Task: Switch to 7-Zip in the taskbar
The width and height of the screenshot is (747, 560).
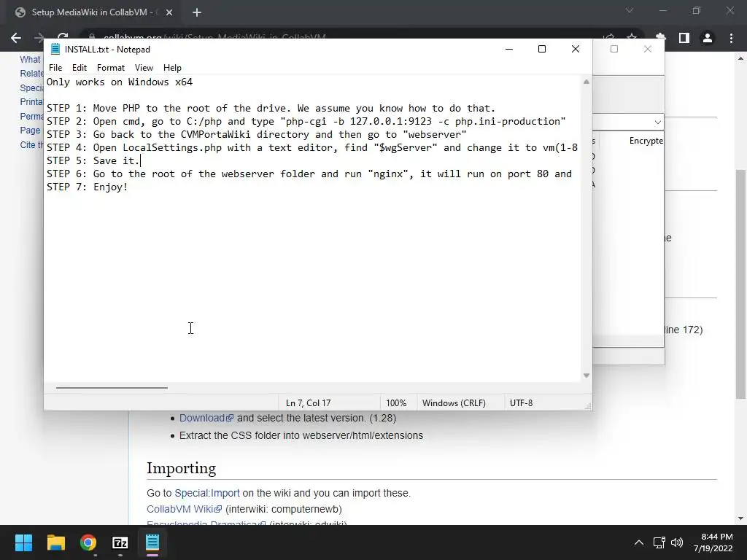Action: coord(120,542)
